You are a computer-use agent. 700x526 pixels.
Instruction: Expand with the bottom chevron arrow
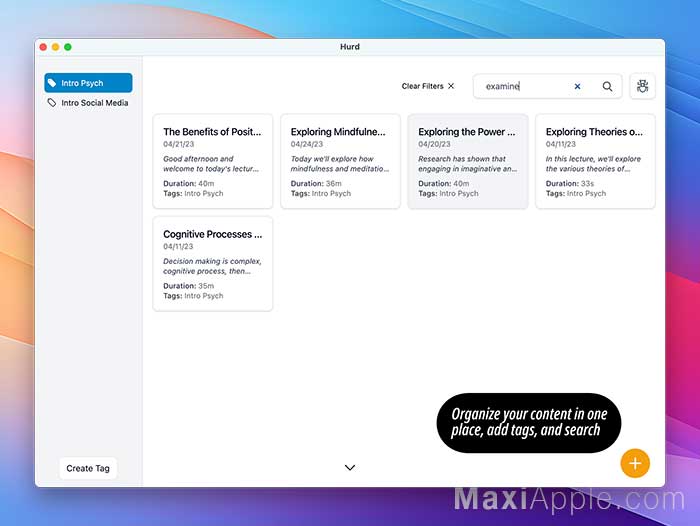350,468
